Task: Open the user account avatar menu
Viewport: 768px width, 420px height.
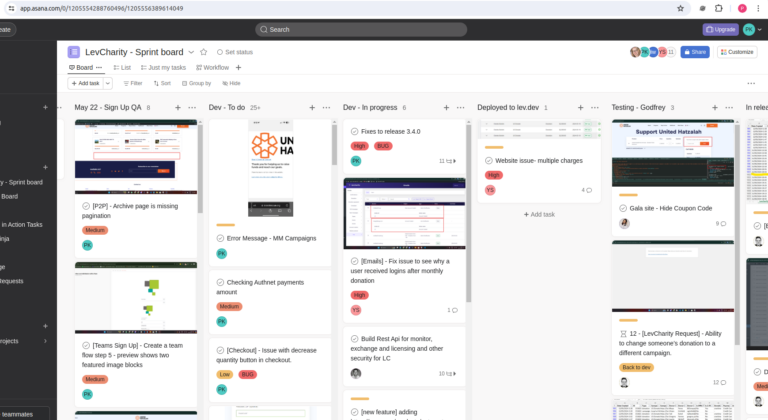Action: coord(752,29)
